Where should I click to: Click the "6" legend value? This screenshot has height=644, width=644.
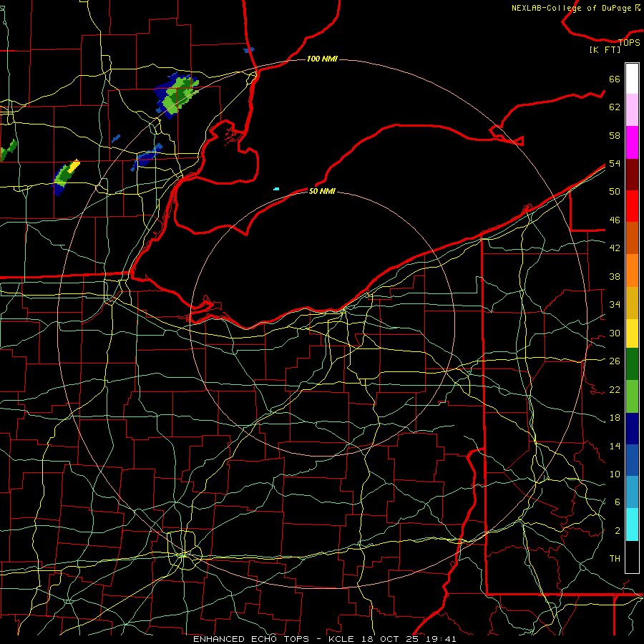pyautogui.click(x=618, y=502)
